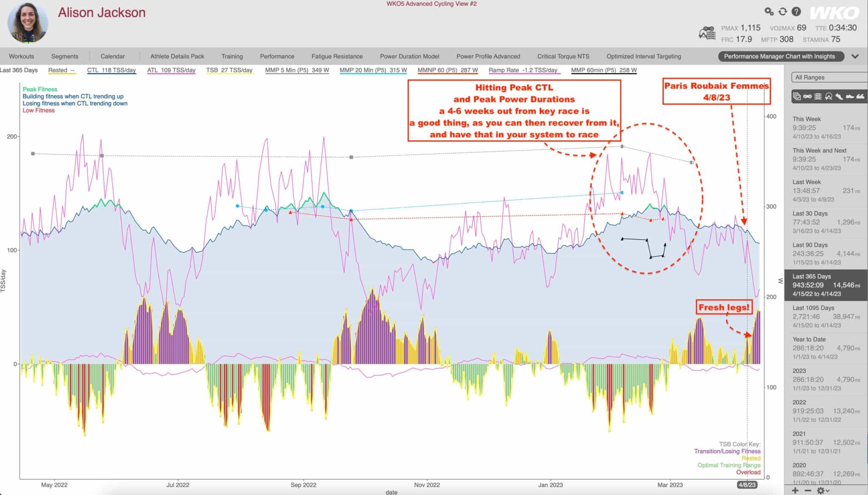Open the Fatigue Resistance tab
868x495 pixels.
pos(337,56)
